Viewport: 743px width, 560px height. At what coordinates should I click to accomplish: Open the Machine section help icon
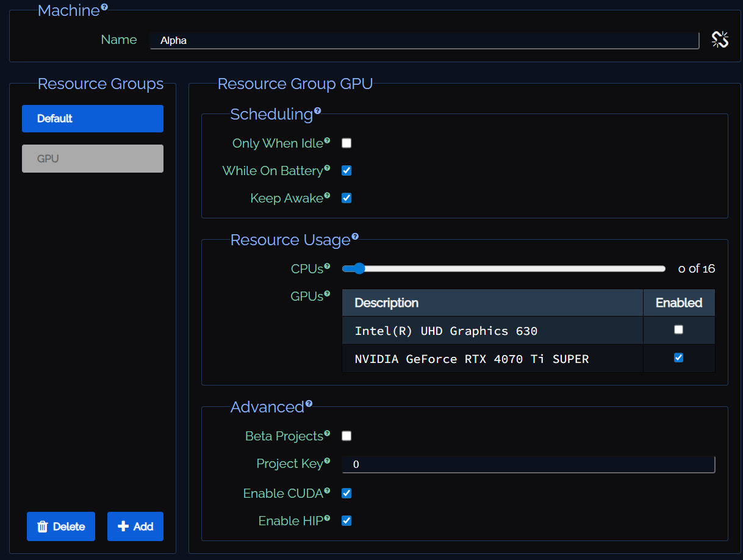[x=104, y=7]
